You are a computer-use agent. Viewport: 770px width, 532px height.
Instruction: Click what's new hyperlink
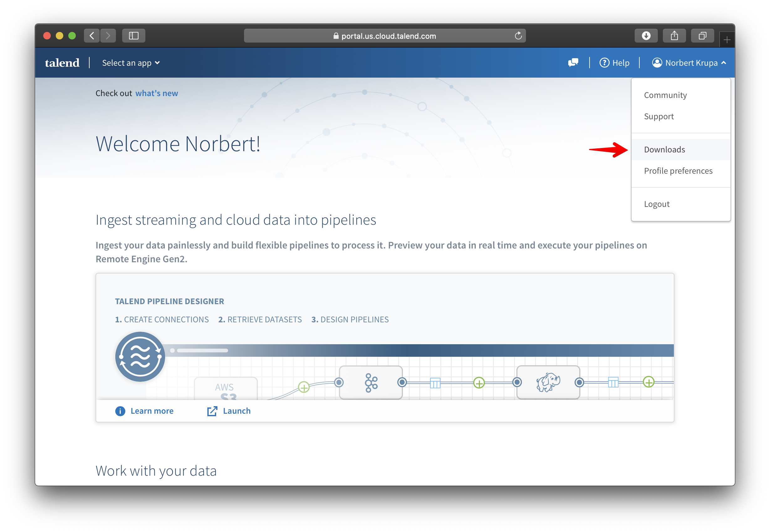tap(156, 92)
